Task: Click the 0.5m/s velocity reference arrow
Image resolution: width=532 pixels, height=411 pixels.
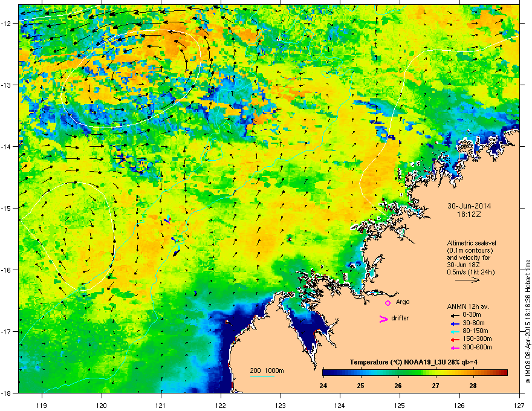Action: point(467,280)
